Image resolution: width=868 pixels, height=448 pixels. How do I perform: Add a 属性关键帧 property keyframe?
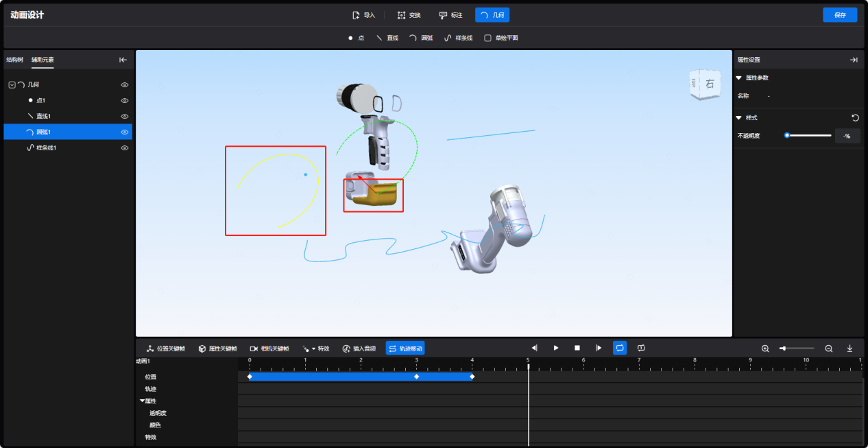(x=217, y=349)
